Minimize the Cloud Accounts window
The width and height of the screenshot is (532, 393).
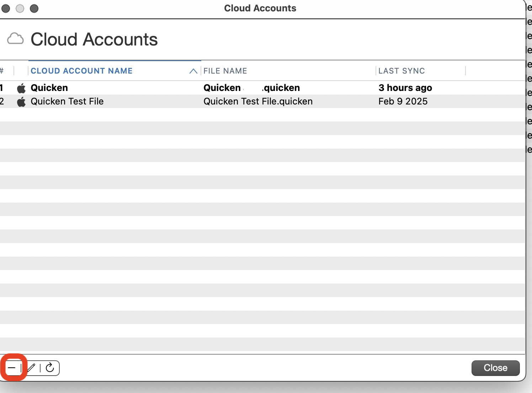coord(20,8)
